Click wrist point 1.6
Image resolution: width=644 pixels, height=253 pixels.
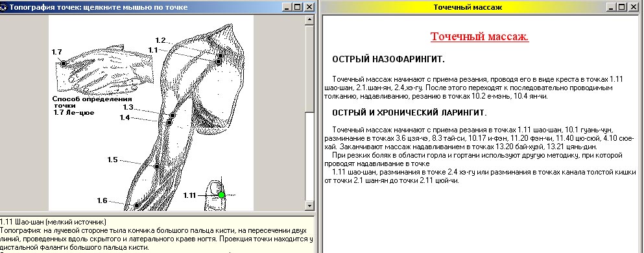click(x=137, y=206)
